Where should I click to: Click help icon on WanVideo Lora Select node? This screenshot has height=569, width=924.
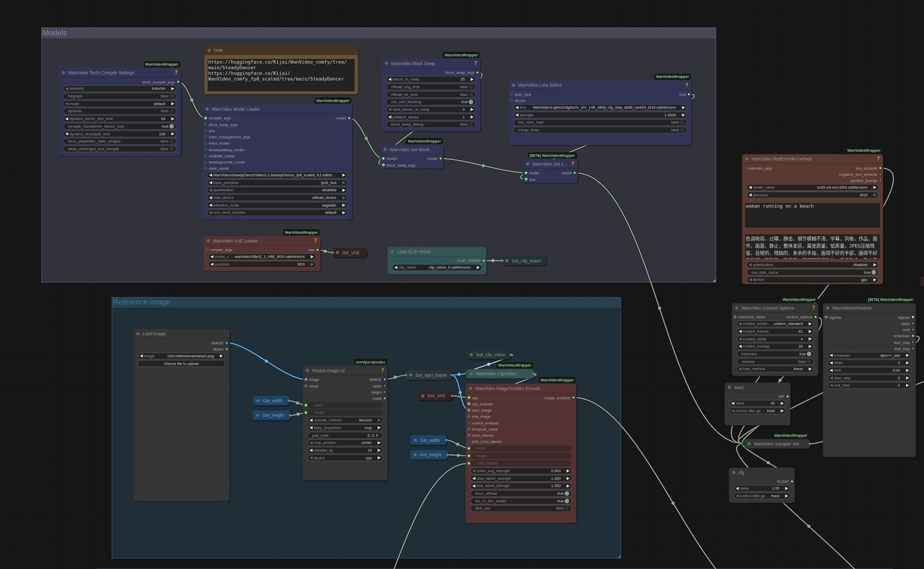(x=687, y=85)
